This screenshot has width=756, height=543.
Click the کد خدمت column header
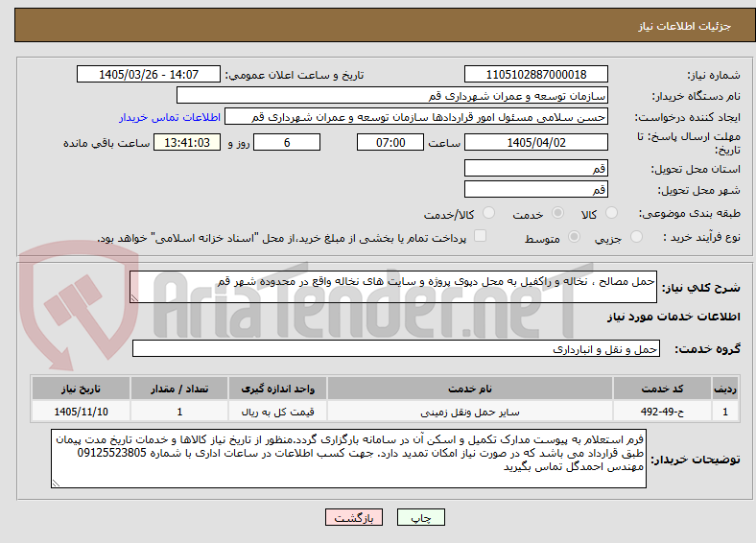click(x=662, y=389)
